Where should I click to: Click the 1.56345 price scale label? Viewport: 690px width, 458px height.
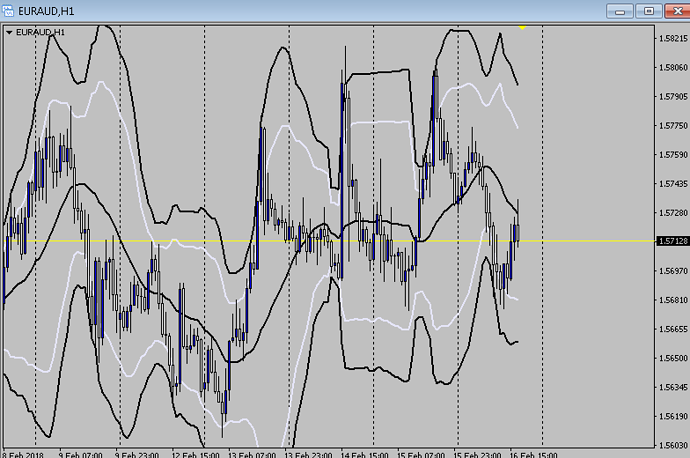(x=673, y=387)
